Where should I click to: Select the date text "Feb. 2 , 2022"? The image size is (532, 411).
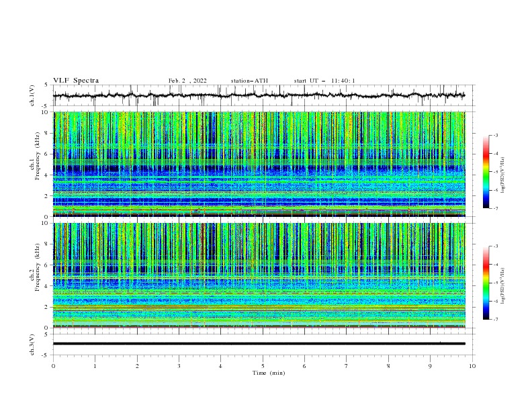click(187, 81)
